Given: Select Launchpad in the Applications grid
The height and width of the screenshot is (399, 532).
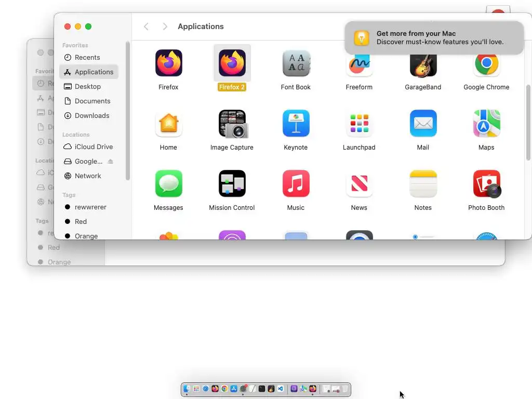Looking at the screenshot, I should pos(360,123).
